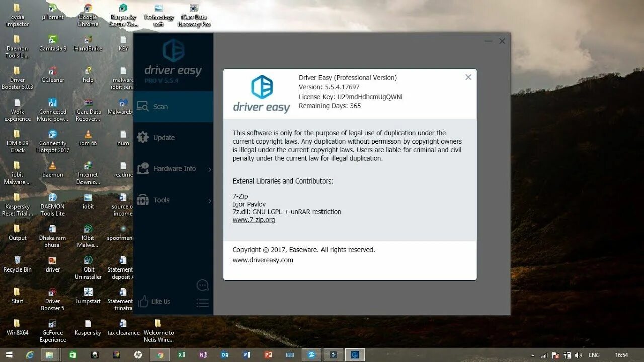Open OneNote from the taskbar
644x362 pixels.
coord(203,355)
